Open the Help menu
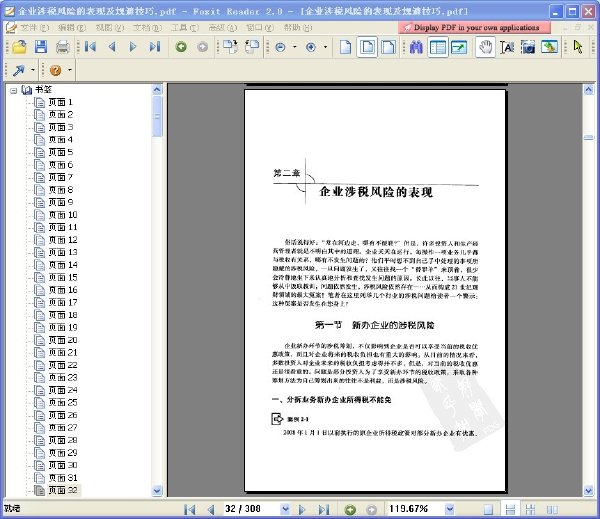This screenshot has width=600, height=519. pyautogui.click(x=298, y=28)
